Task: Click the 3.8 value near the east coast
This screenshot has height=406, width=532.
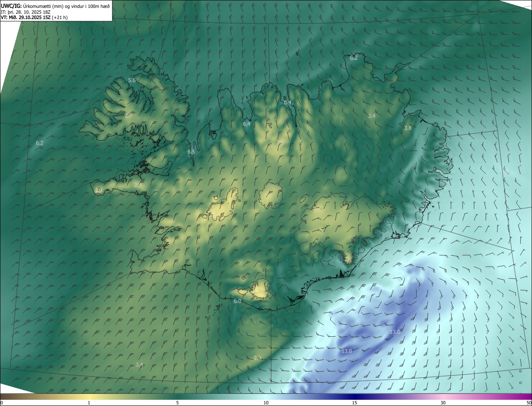Action: pyautogui.click(x=408, y=128)
